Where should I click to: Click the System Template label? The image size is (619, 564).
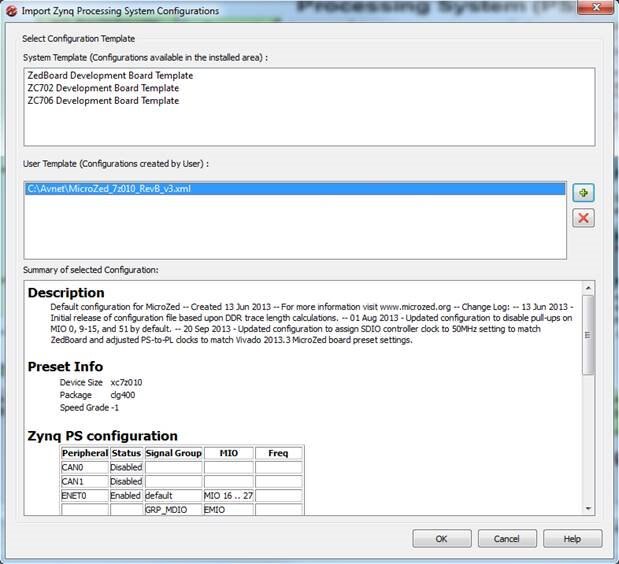145,58
